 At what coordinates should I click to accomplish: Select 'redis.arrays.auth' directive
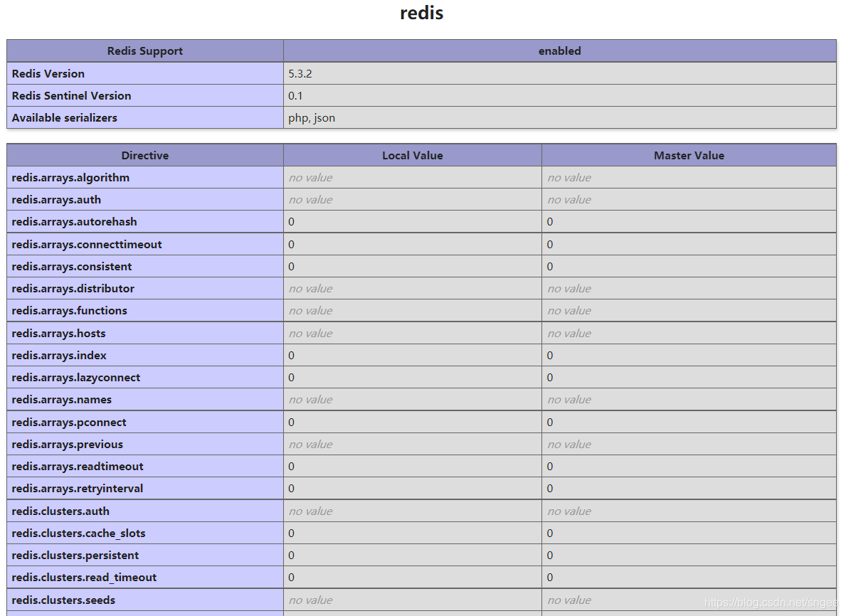pos(56,200)
